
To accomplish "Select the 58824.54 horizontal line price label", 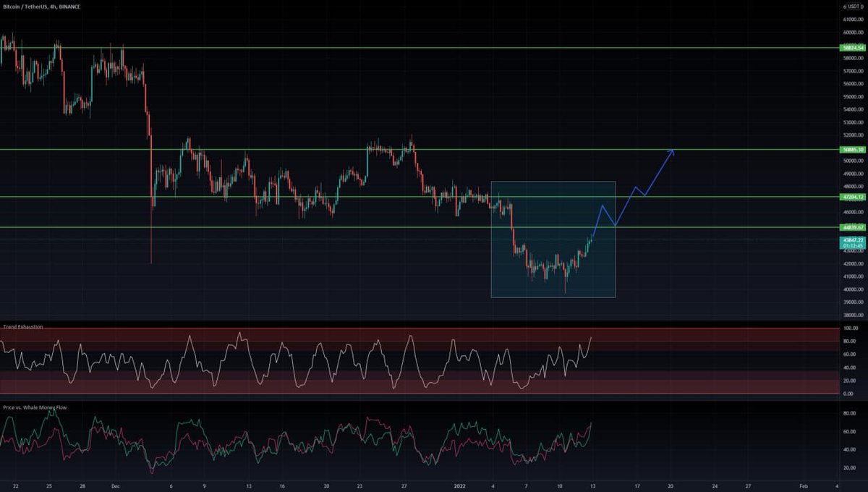I will [853, 48].
